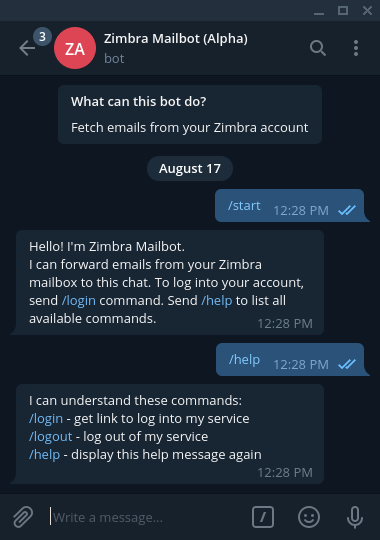Open the Zimbra Mailbot (Alpha) title header
Viewport: 380px width, 540px height.
coord(176,39)
